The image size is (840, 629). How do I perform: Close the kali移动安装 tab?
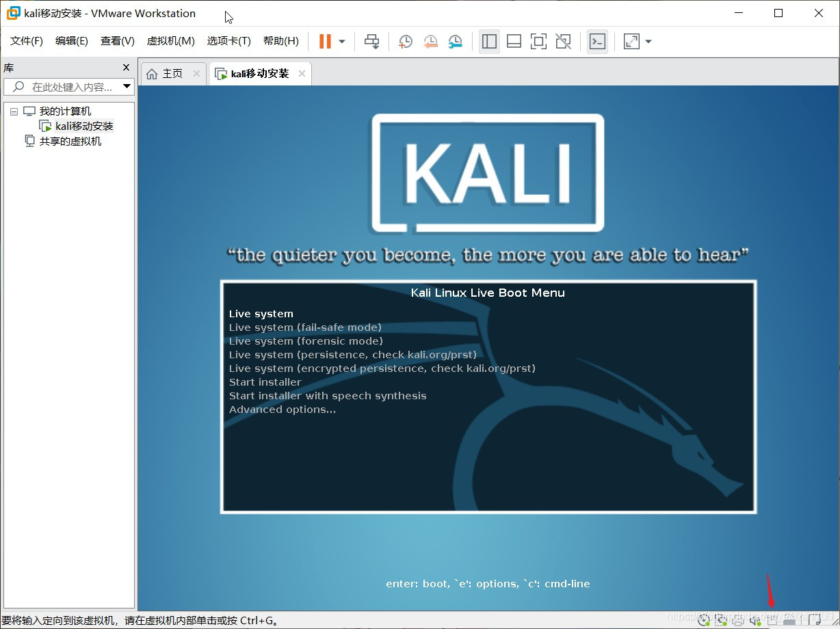(x=302, y=74)
